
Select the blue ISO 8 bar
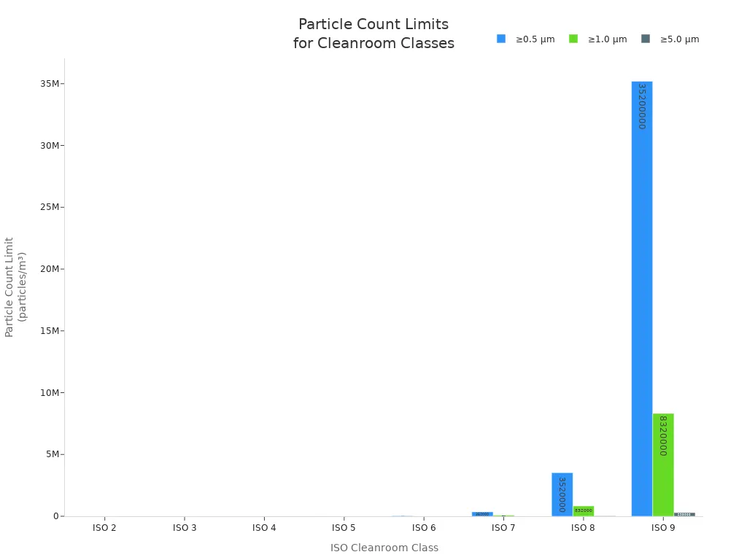pyautogui.click(x=562, y=494)
